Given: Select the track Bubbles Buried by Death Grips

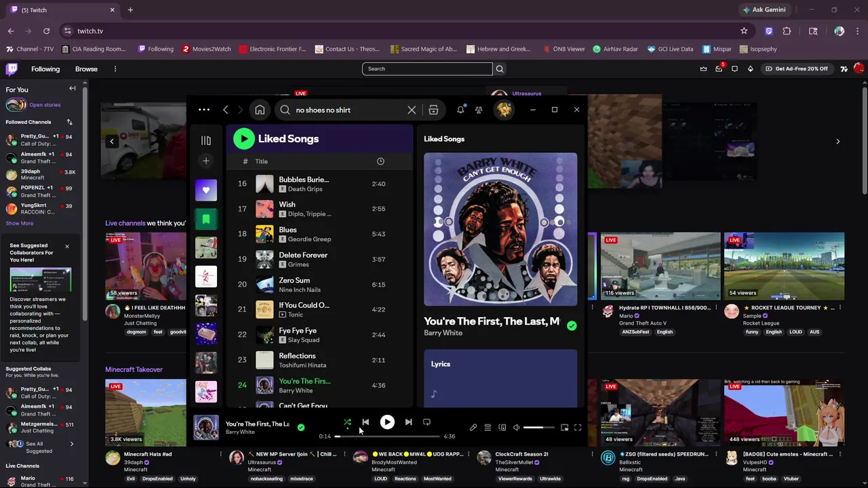Looking at the screenshot, I should pyautogui.click(x=304, y=180).
